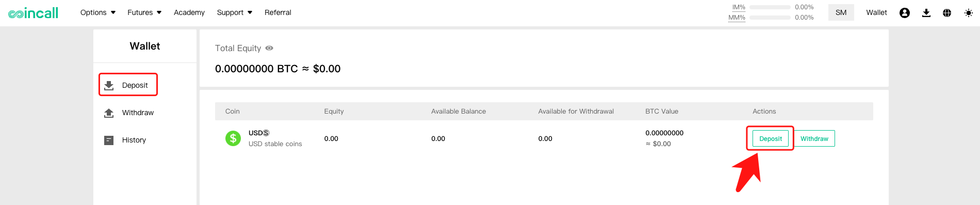Open Wallet link in top header
980x205 pixels.
pyautogui.click(x=876, y=12)
